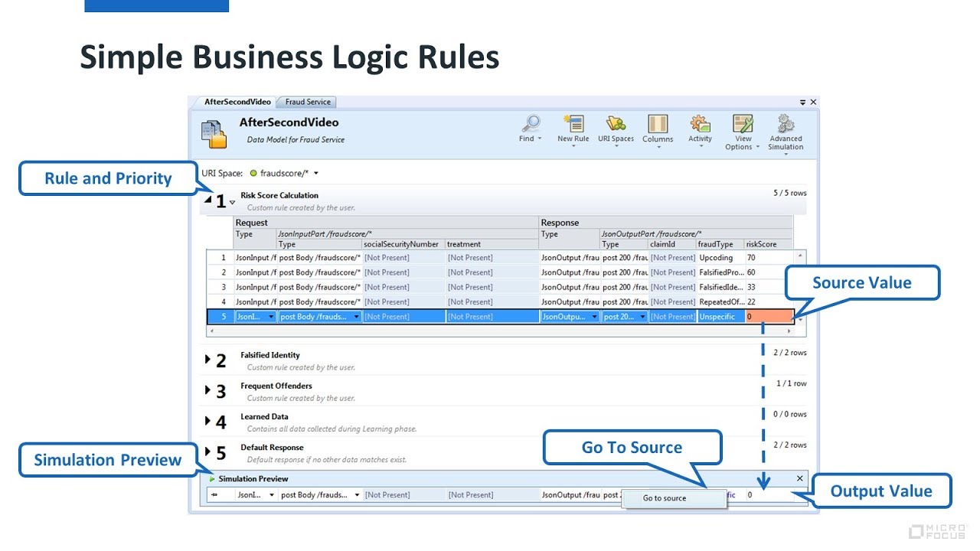Expand rule 5 Default Response
This screenshot has height=551, width=980.
point(207,452)
